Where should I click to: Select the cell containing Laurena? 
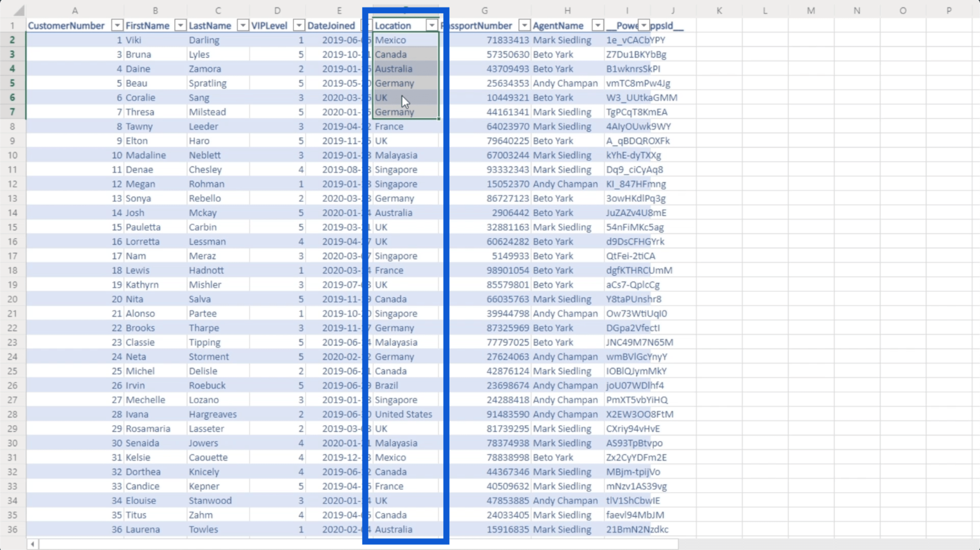[155, 529]
